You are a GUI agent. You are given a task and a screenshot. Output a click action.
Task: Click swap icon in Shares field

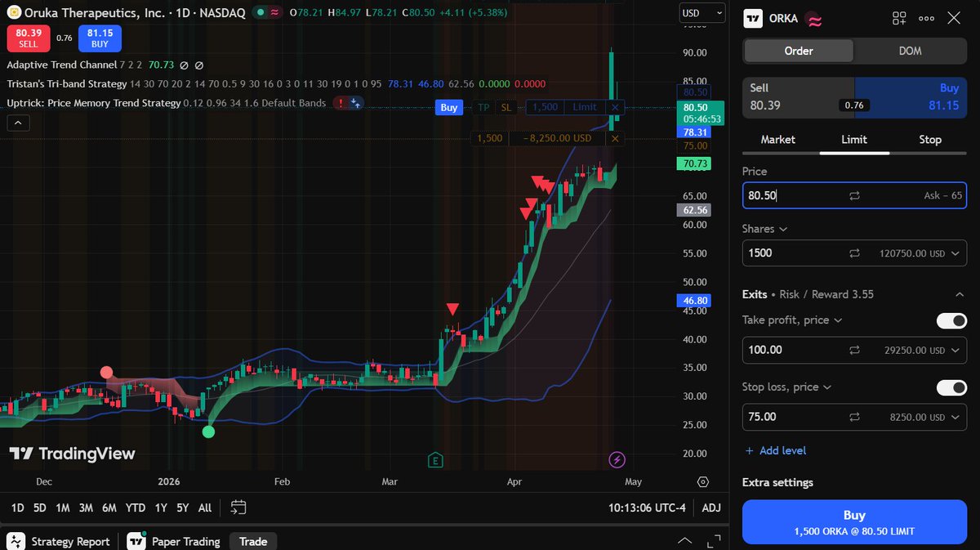[x=854, y=253]
